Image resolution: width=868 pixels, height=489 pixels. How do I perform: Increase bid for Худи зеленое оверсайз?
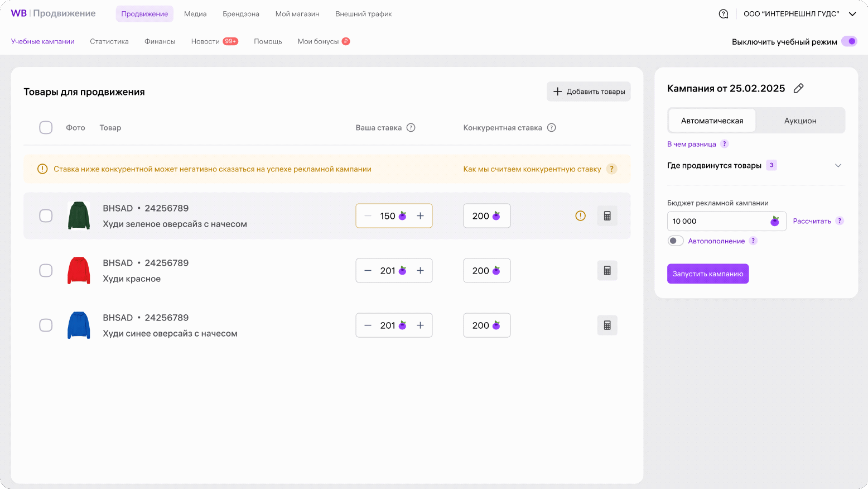point(421,216)
